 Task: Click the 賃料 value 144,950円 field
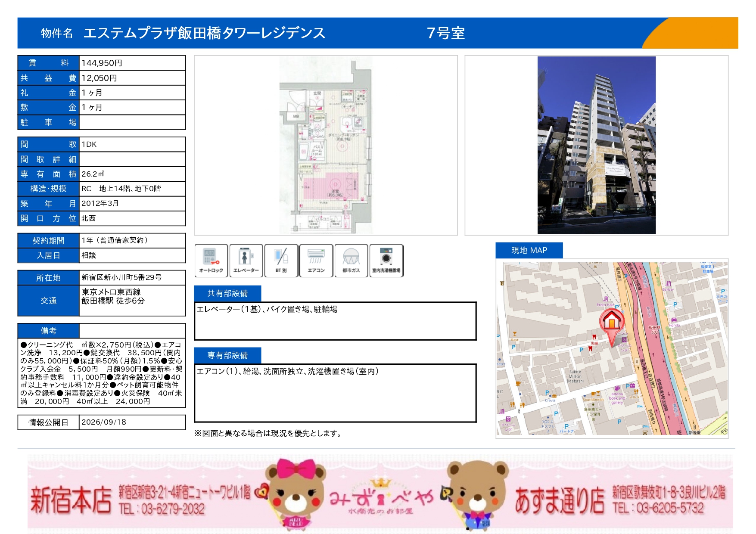point(132,63)
